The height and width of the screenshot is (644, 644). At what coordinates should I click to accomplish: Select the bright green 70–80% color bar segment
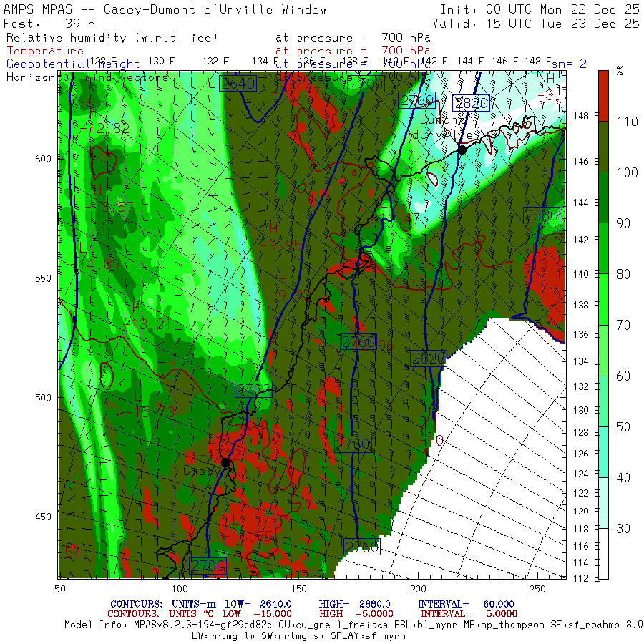point(603,299)
